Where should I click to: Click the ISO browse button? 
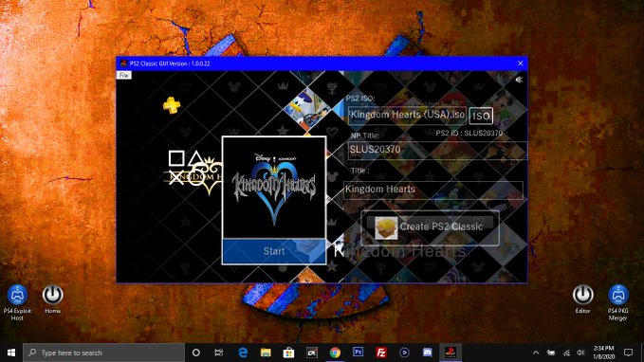coord(481,116)
